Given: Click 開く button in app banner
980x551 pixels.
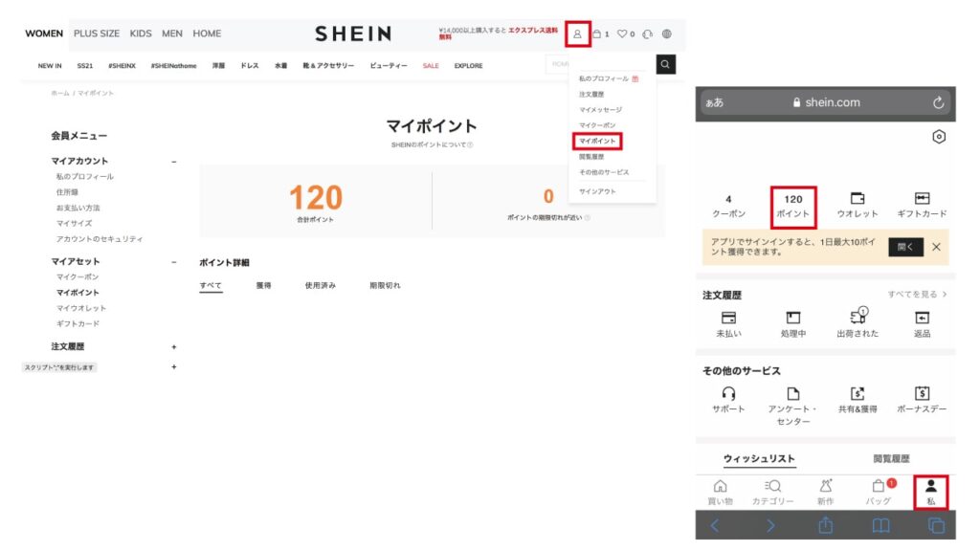Looking at the screenshot, I should coord(905,247).
